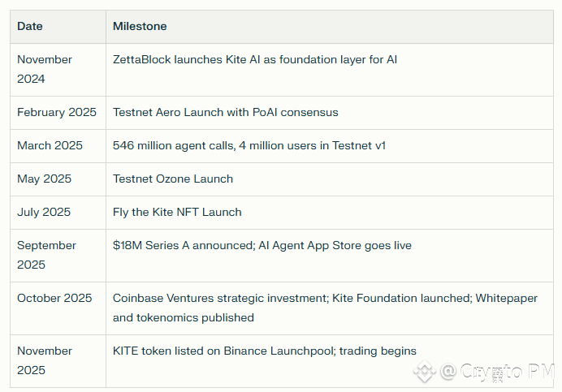Click the Testnet Ozone Launch milestone

coord(173,179)
